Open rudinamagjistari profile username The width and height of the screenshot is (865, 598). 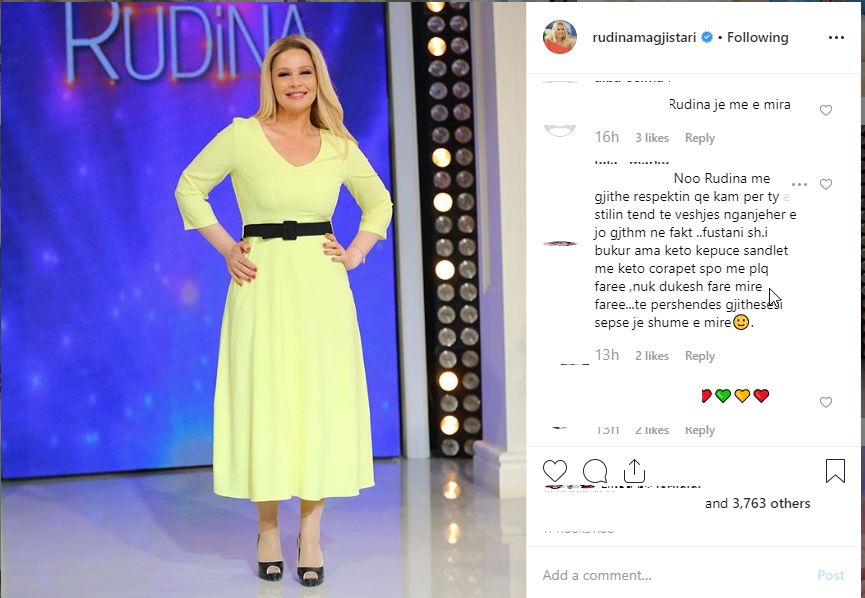644,38
